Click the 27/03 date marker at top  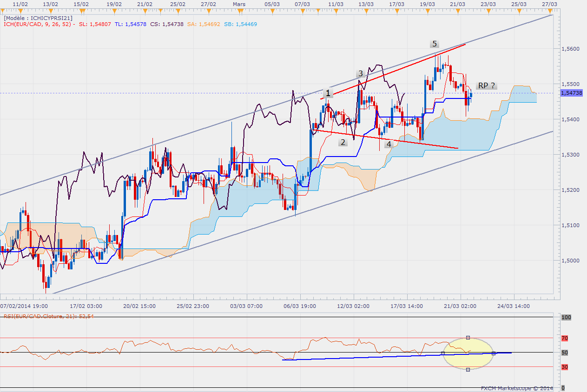click(x=549, y=4)
